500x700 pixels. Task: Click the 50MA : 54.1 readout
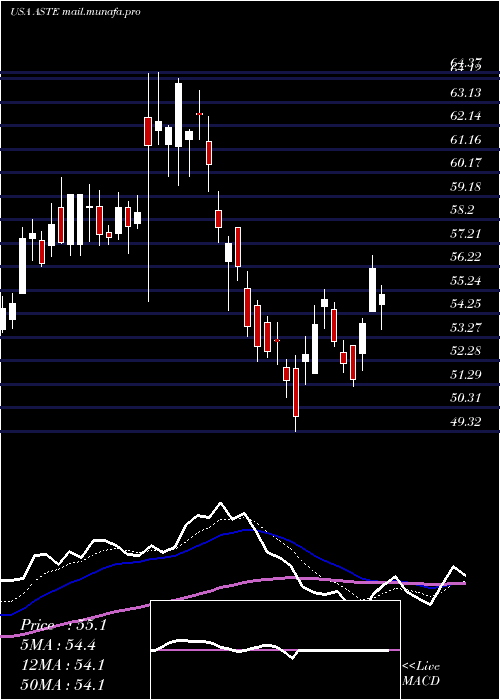click(62, 684)
